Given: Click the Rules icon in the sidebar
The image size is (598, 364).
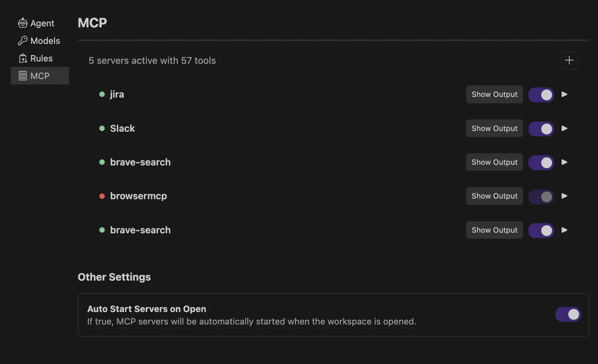Looking at the screenshot, I should coord(23,58).
